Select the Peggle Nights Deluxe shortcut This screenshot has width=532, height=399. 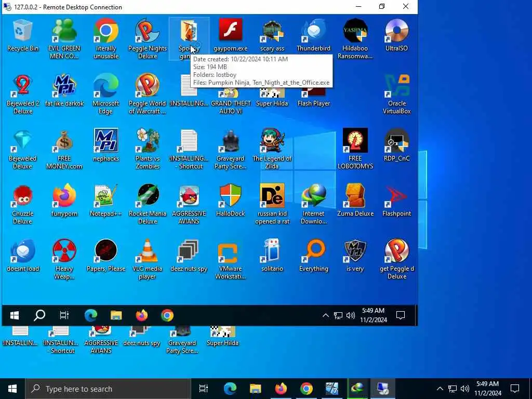tap(148, 39)
